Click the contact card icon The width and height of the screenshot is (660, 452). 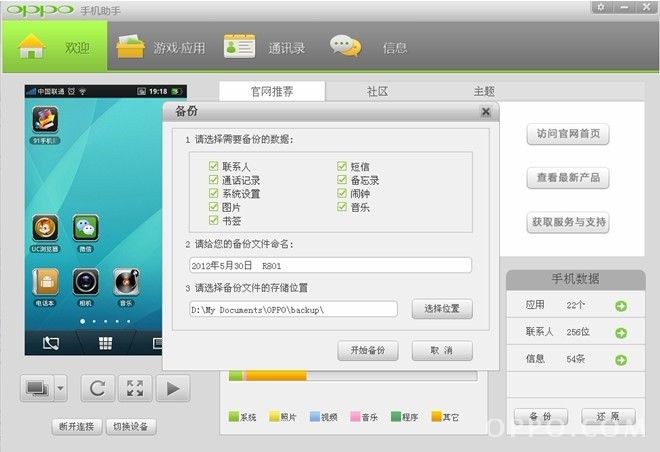click(239, 46)
